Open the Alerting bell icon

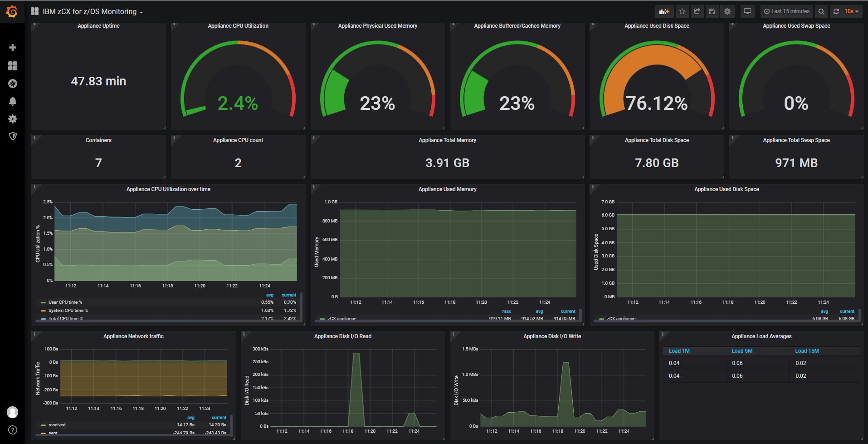point(13,101)
